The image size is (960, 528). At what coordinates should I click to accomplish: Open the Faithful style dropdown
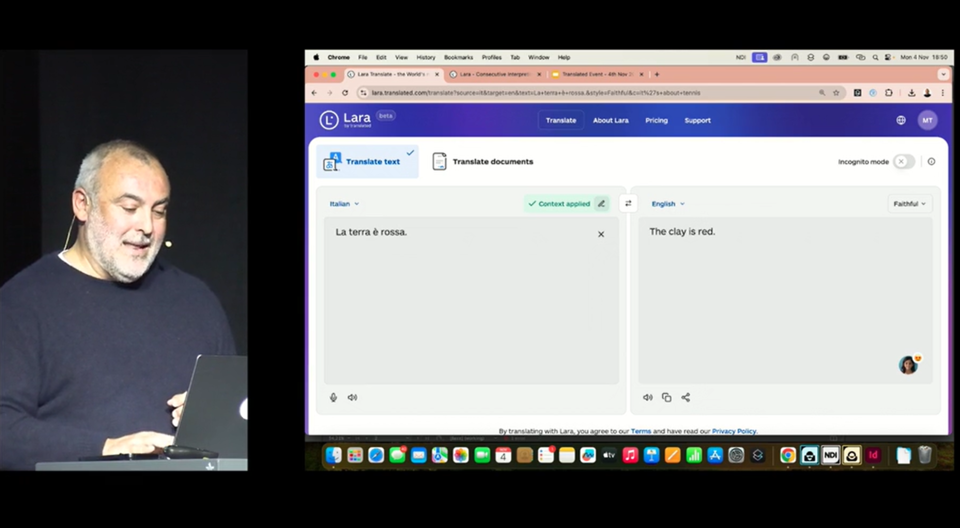909,203
